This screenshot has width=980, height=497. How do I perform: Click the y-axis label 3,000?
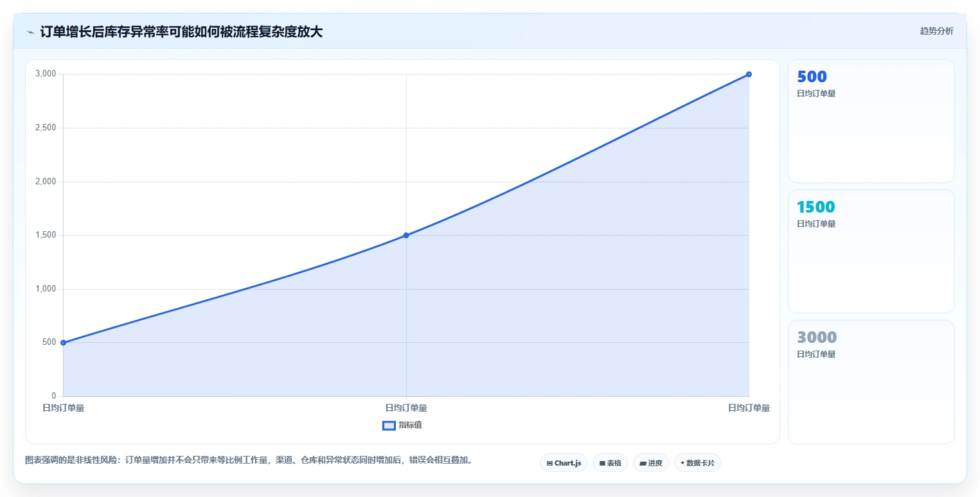46,74
